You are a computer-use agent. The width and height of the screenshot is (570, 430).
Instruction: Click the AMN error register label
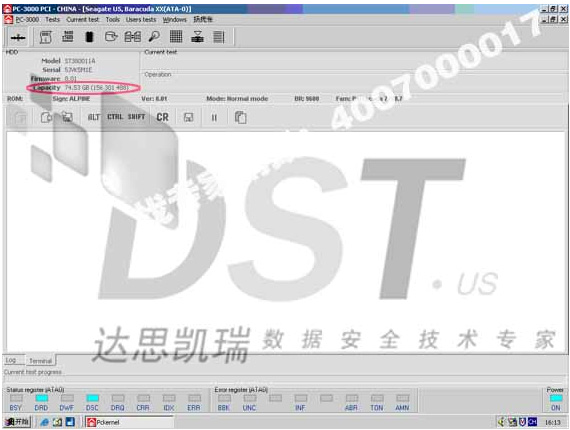[402, 408]
